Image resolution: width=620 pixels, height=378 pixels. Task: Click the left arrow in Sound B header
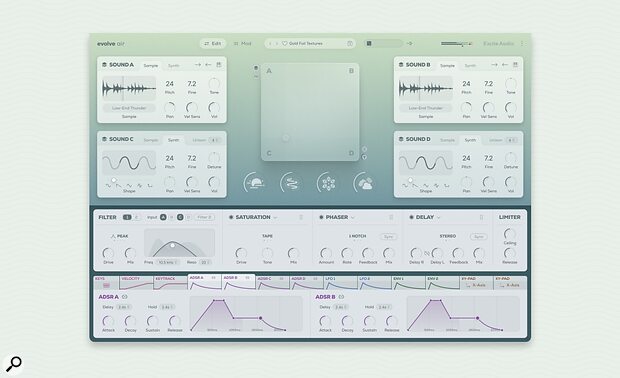coord(505,65)
